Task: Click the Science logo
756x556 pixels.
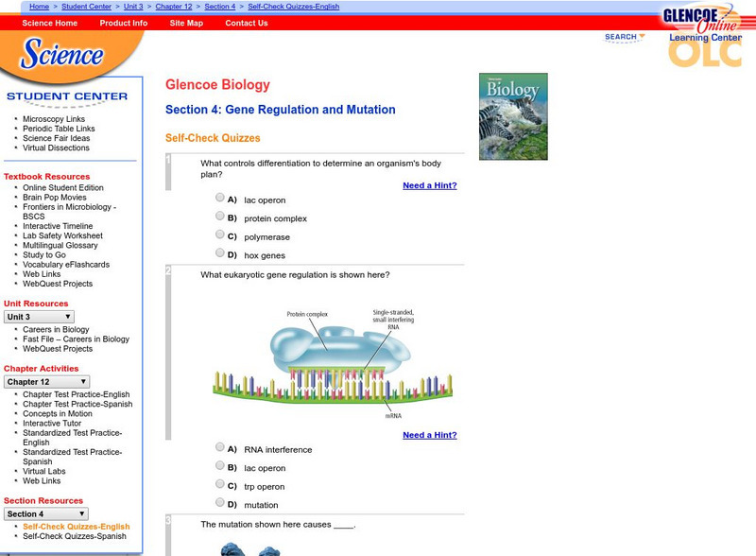Action: pyautogui.click(x=61, y=53)
